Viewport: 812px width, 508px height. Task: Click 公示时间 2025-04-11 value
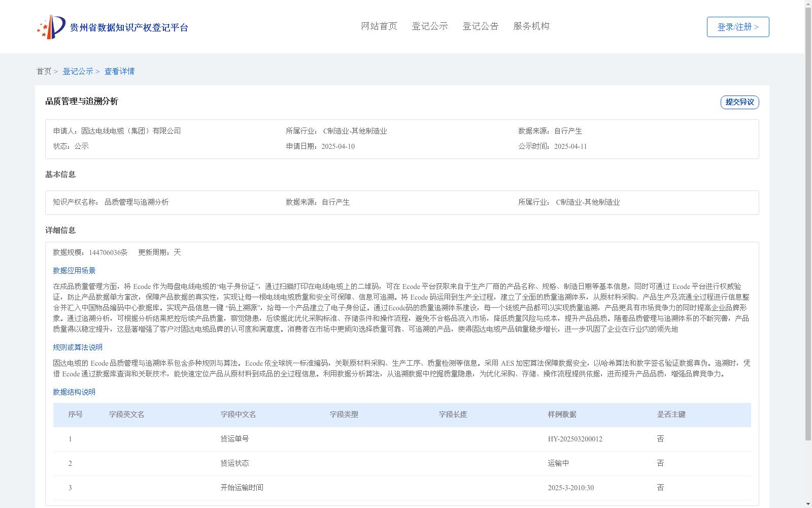(570, 147)
